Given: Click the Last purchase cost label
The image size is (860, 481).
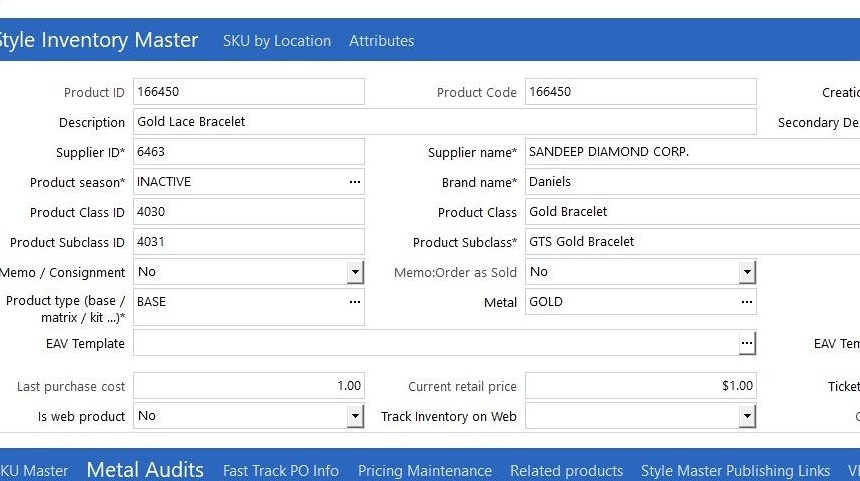Looking at the screenshot, I should (x=71, y=387).
